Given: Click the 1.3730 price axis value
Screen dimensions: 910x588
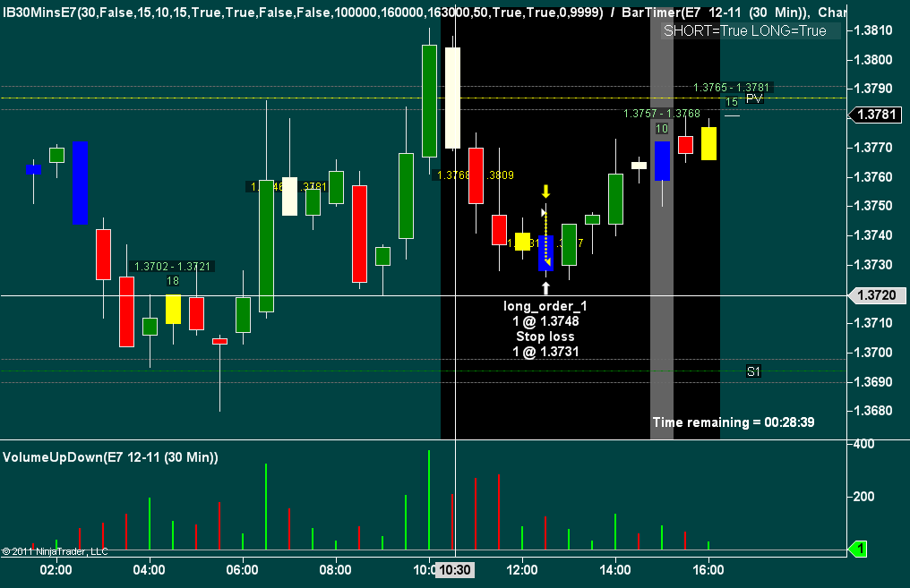Looking at the screenshot, I should coord(873,265).
